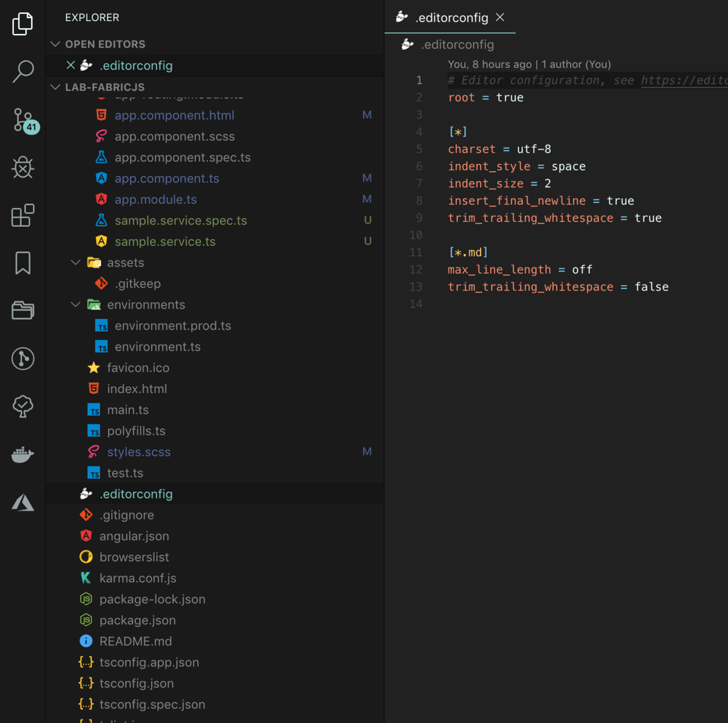
Task: Close the .editorconfig editor tab
Action: click(x=500, y=18)
